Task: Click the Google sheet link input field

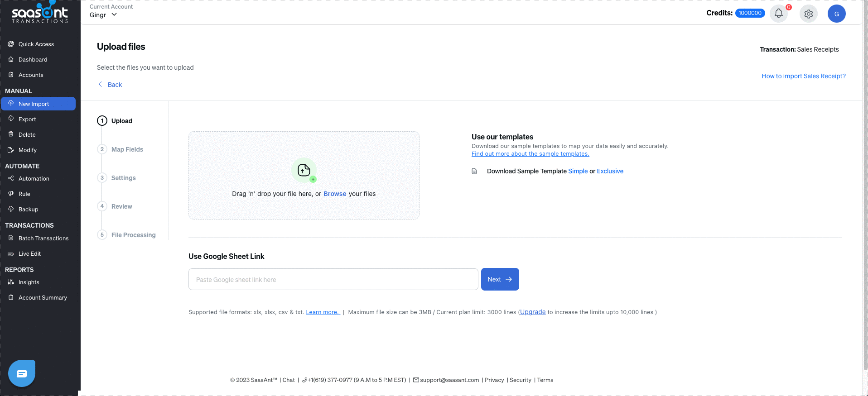Action: (x=333, y=279)
